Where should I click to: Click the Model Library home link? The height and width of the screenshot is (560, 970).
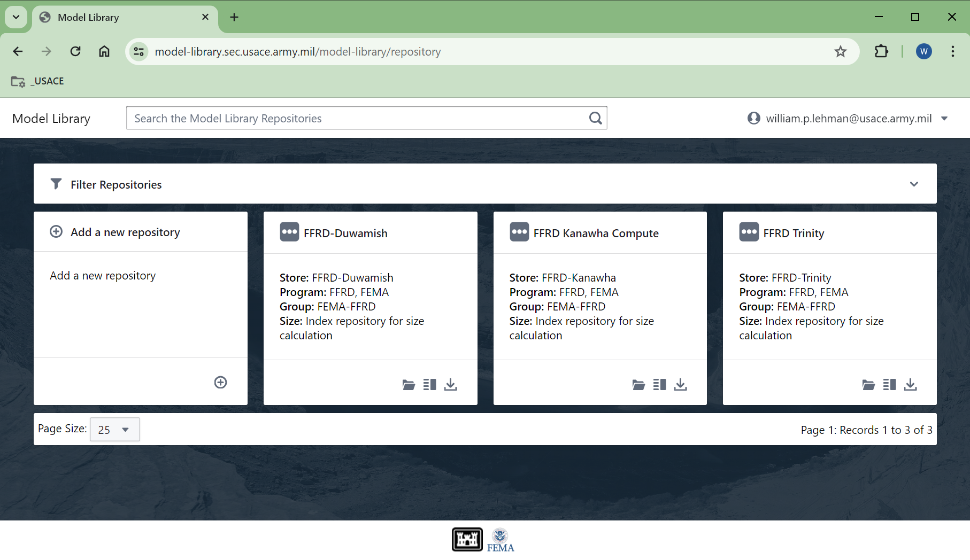(x=51, y=119)
